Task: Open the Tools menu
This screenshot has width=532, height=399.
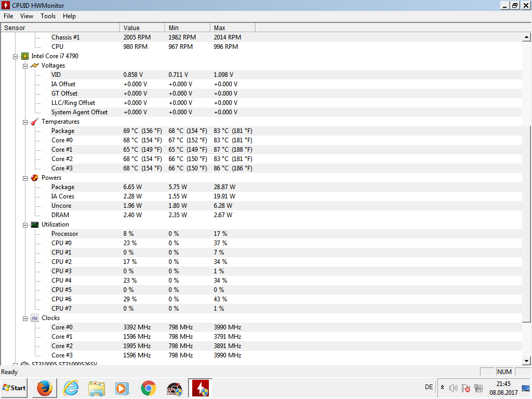Action: pyautogui.click(x=48, y=16)
